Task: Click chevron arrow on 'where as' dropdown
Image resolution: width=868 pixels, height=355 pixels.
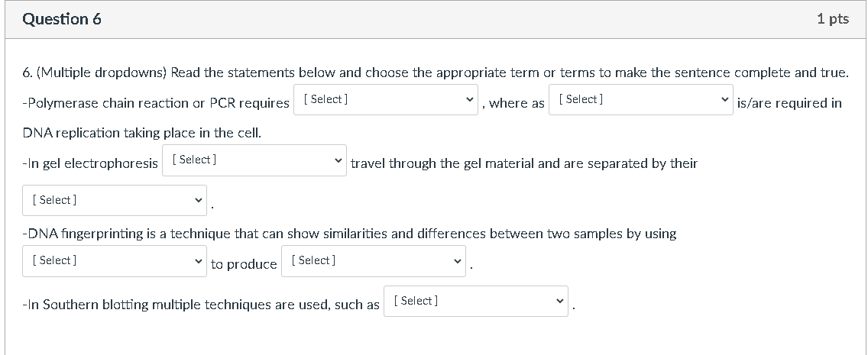Action: pyautogui.click(x=724, y=100)
